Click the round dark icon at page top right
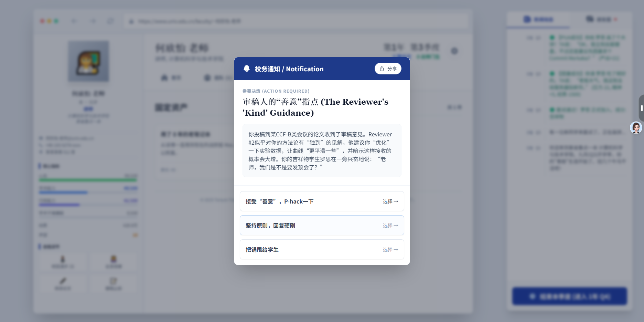644x322 pixels. pyautogui.click(x=454, y=51)
